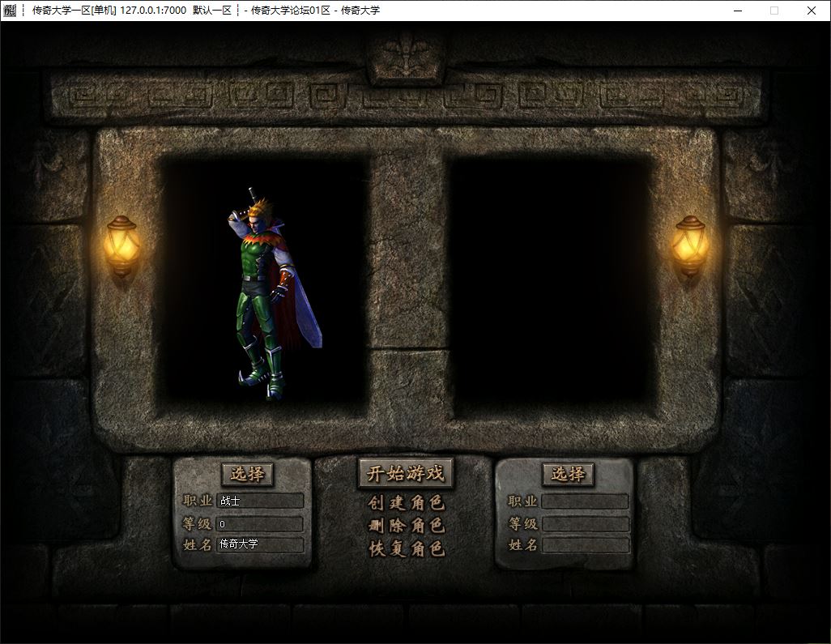Minimize the game window
831x644 pixels.
coord(736,11)
